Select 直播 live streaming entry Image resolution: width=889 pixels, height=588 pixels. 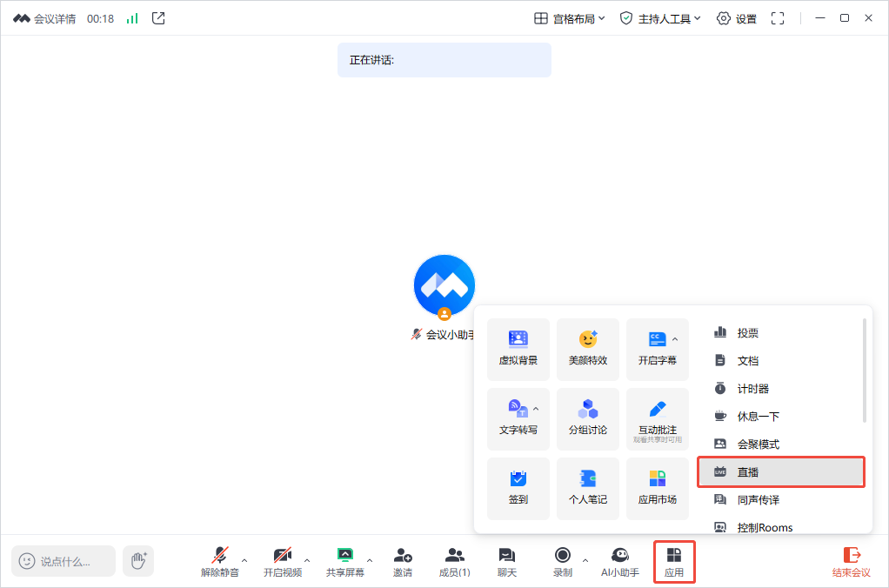[x=781, y=471]
